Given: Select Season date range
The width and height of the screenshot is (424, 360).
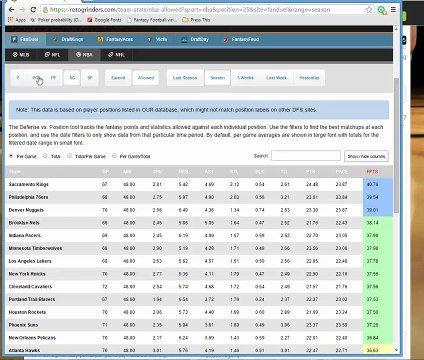Looking at the screenshot, I should click(217, 78).
